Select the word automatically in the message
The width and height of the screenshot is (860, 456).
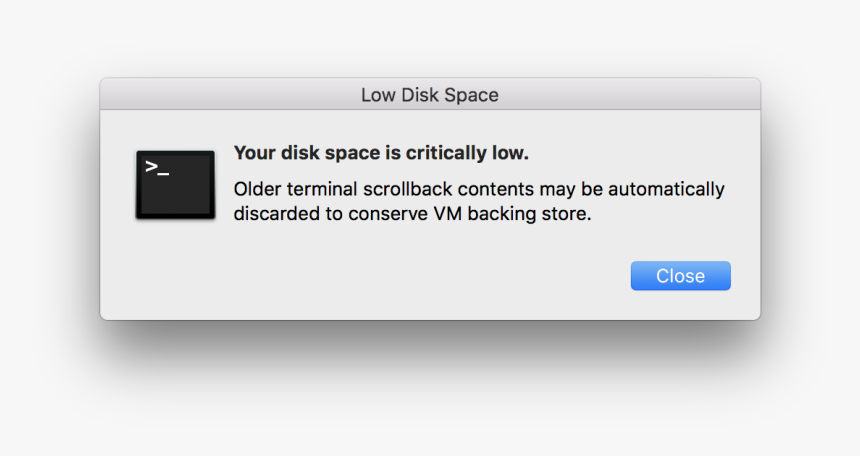click(666, 189)
